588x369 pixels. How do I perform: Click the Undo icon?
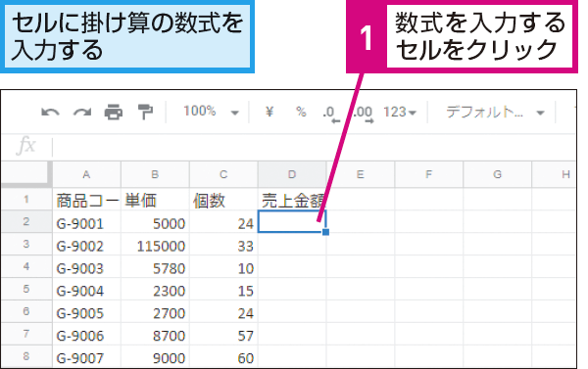click(x=50, y=112)
